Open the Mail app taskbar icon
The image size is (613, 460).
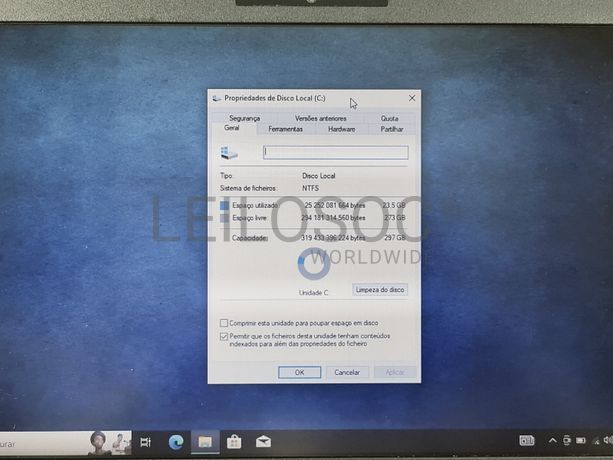pyautogui.click(x=263, y=441)
